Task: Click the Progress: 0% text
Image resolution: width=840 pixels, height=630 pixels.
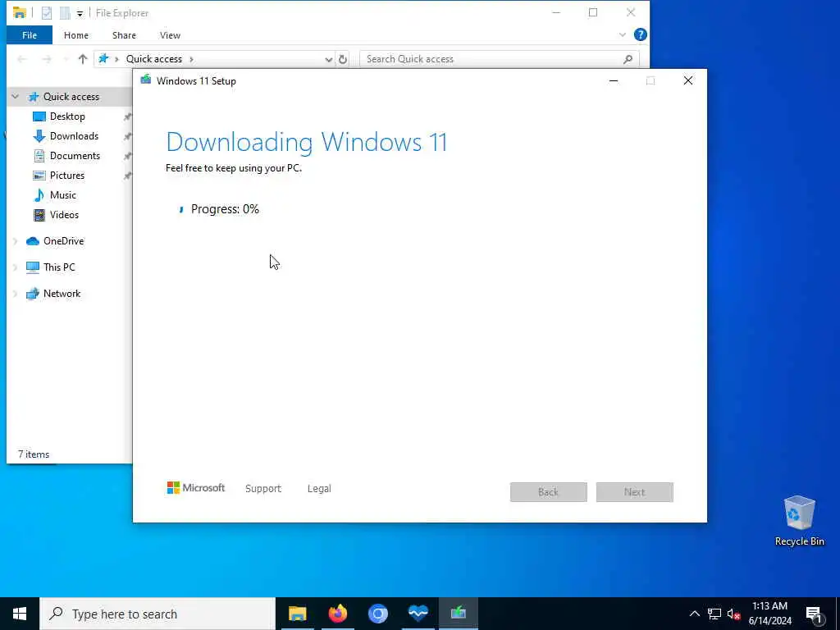Action: click(x=225, y=209)
